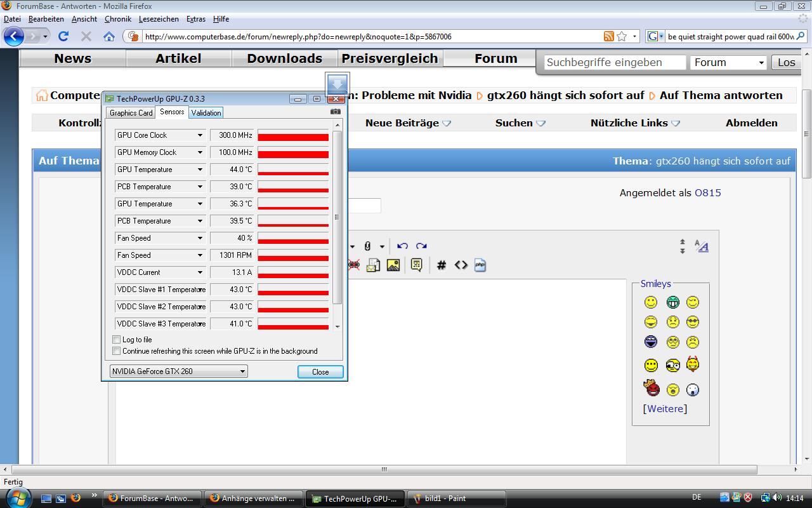812x508 pixels.
Task: Bookmark this page with the star icon
Action: [622, 36]
